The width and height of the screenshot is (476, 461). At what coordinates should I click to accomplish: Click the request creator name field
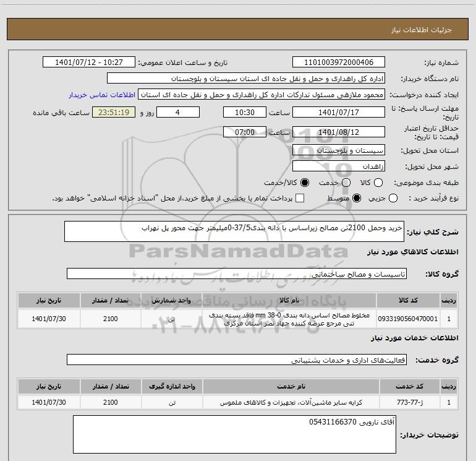pyautogui.click(x=261, y=95)
